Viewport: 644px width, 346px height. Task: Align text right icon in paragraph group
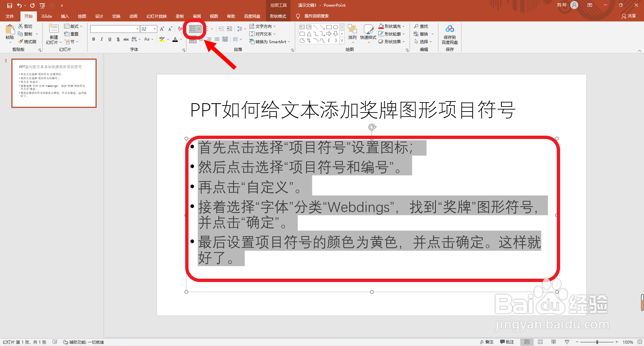pos(209,39)
